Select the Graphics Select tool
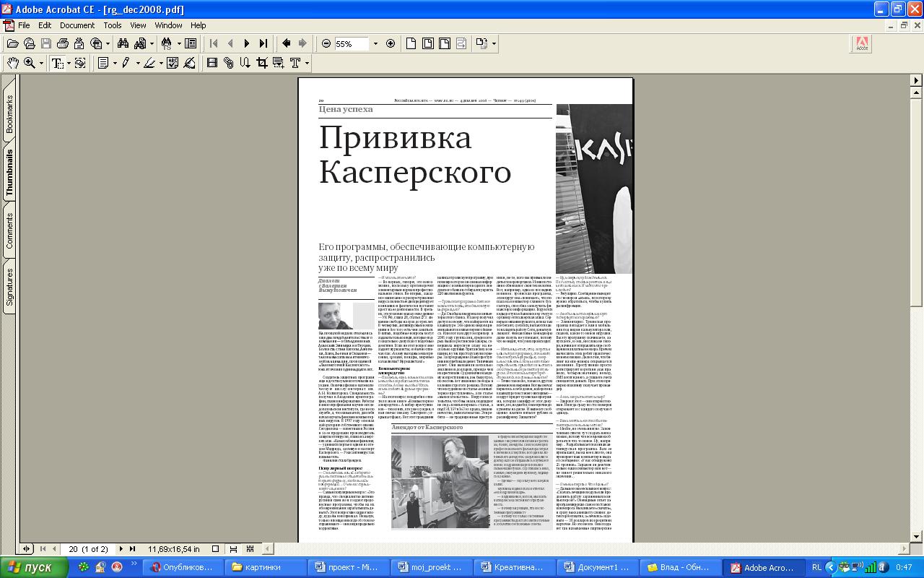This screenshot has height=578, width=924. [80, 63]
